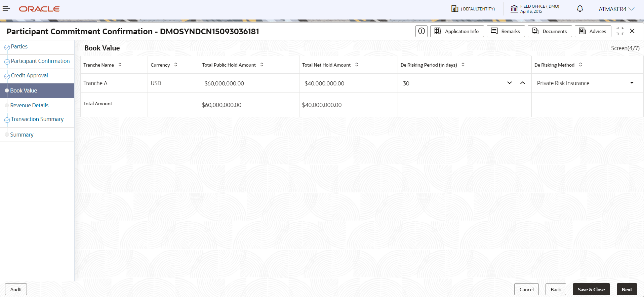The width and height of the screenshot is (644, 297).
Task: Toggle full-screen expand icon
Action: point(620,31)
